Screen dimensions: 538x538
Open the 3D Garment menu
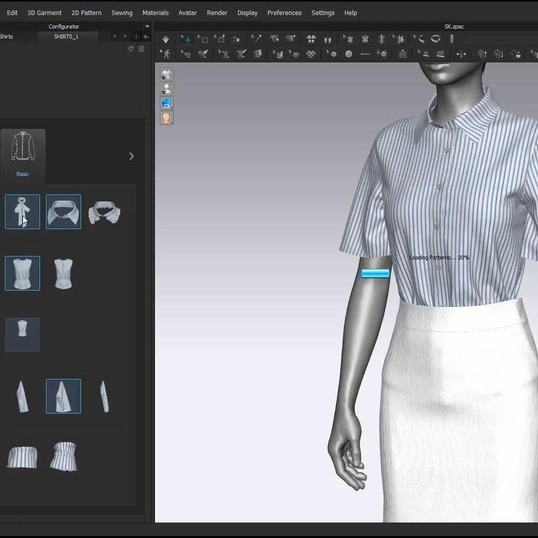(x=44, y=13)
